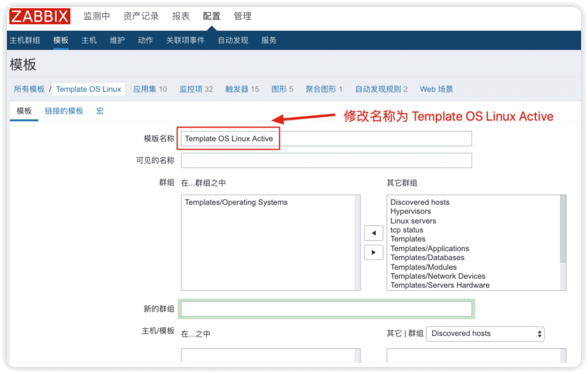Select the plain Templates group entry
This screenshot has height=374, width=588.
coord(408,239)
